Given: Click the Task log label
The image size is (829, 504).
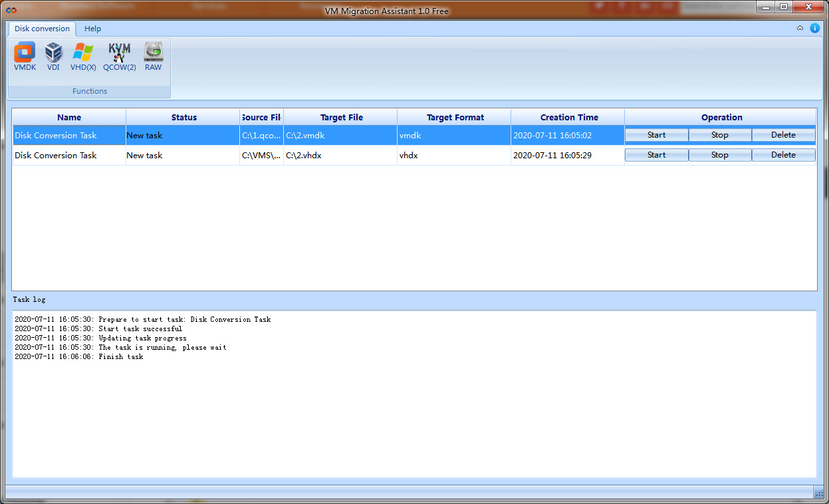Looking at the screenshot, I should (29, 300).
